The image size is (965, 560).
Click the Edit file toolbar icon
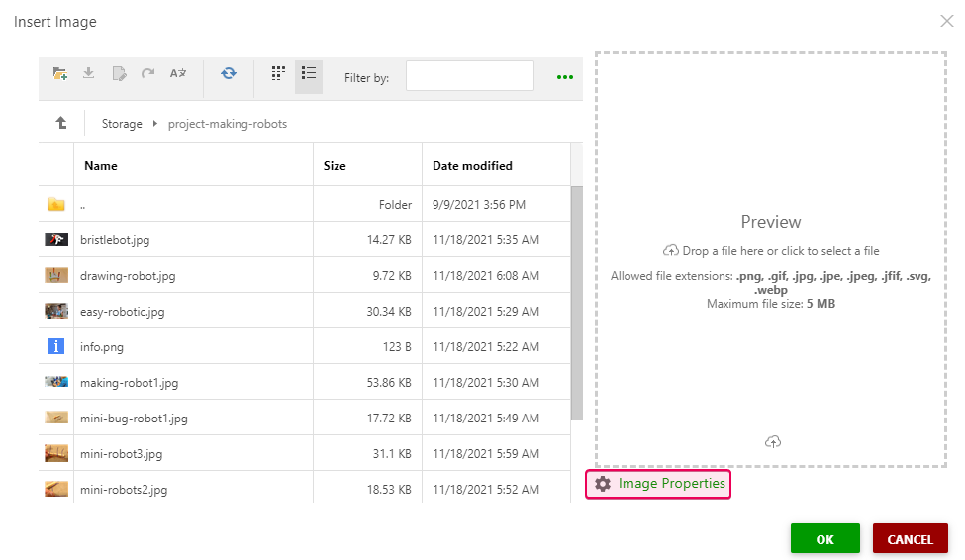119,74
